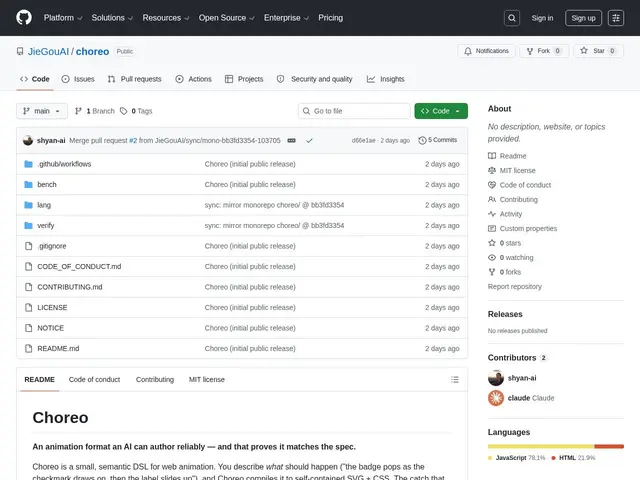Image resolution: width=640 pixels, height=480 pixels.
Task: Expand the green Code dropdown button
Action: point(441,111)
